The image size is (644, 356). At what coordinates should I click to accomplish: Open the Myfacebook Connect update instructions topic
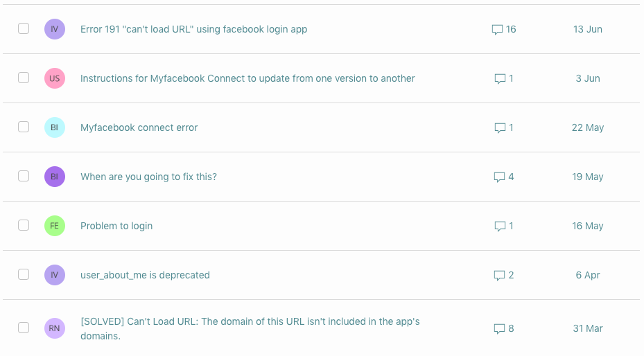click(x=247, y=78)
